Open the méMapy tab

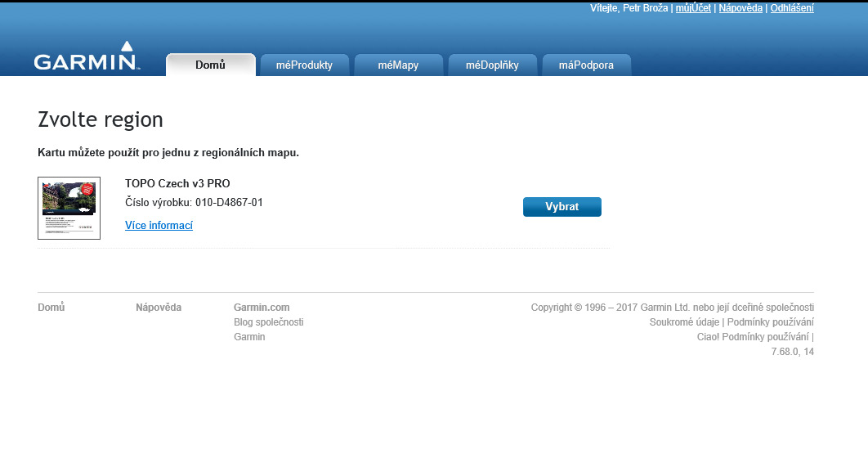coord(399,65)
